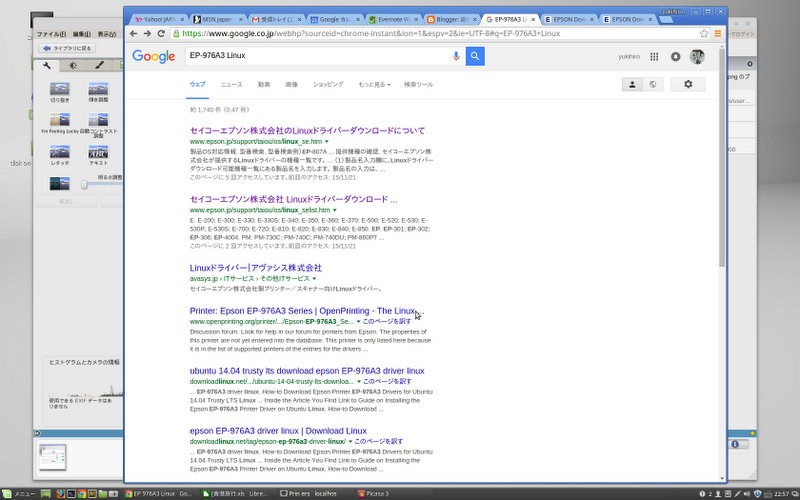The image size is (800, 500).
Task: Expand もっと見る dropdown in search tabs
Action: [x=374, y=85]
